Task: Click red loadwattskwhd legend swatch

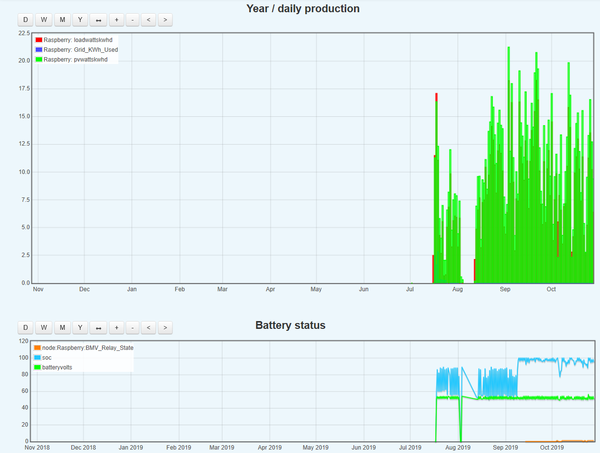Action: click(x=38, y=39)
